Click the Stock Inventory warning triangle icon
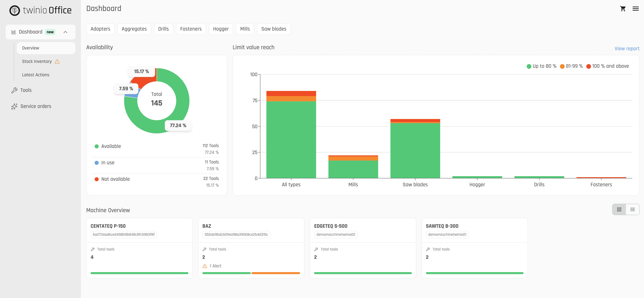644x298 pixels. click(57, 61)
